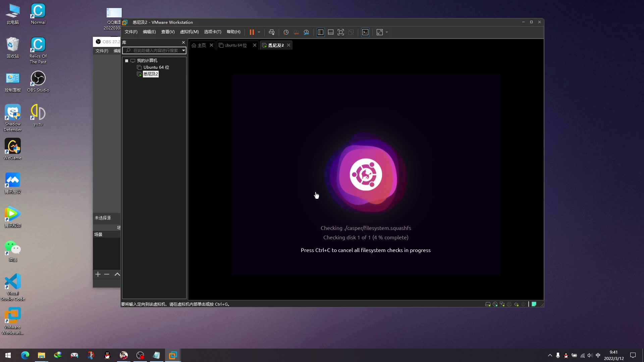
Task: Click the printer status icon
Action: [x=509, y=304]
